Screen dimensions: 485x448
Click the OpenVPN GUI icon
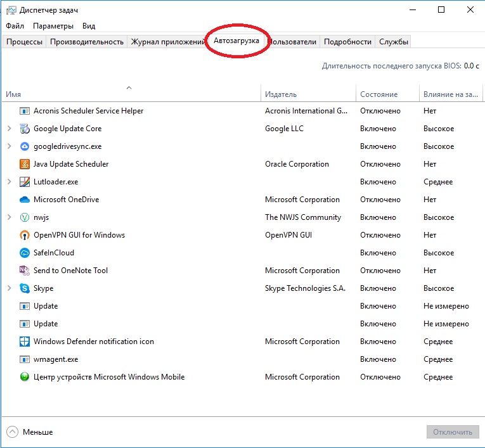[x=25, y=235]
